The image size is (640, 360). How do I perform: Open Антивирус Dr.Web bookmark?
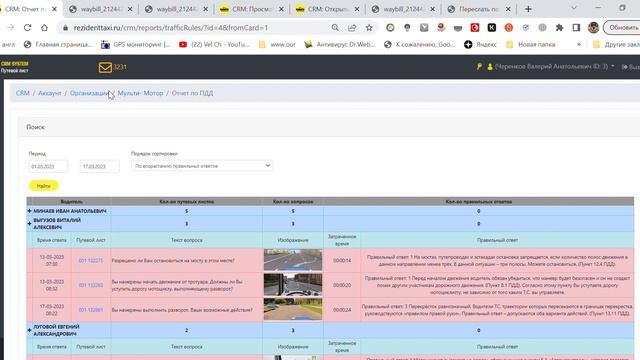(339, 44)
